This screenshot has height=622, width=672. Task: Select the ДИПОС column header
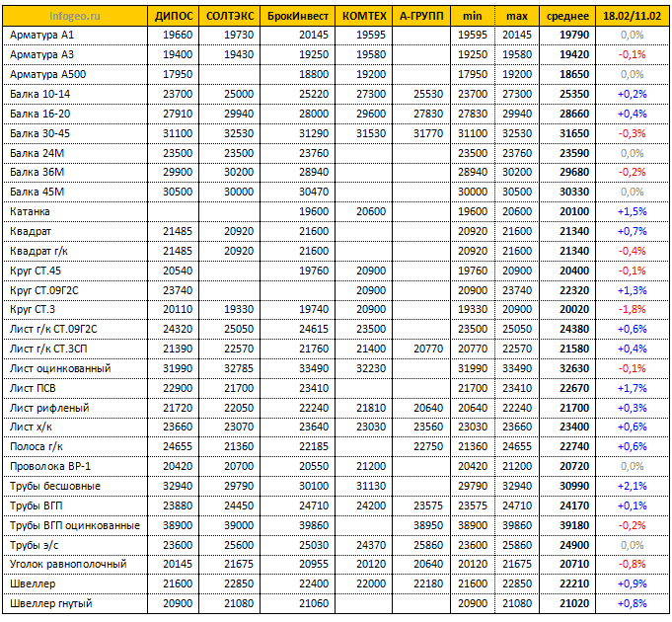click(x=174, y=16)
